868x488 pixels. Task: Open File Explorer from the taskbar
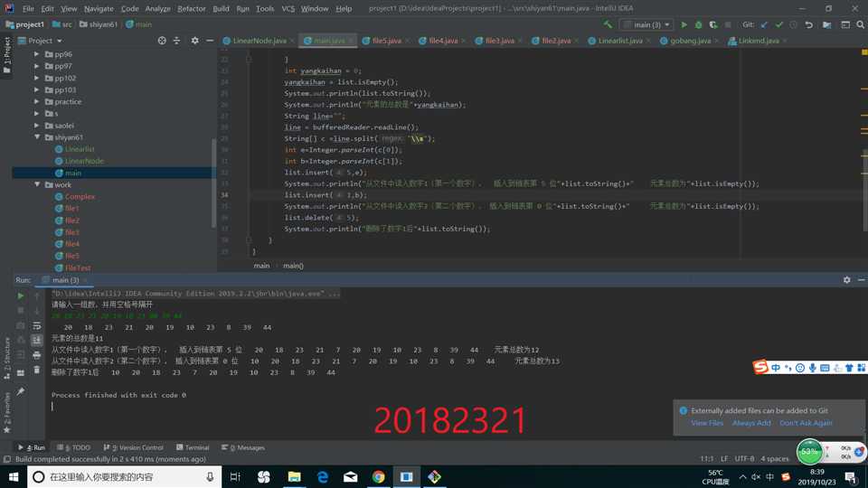(x=294, y=476)
